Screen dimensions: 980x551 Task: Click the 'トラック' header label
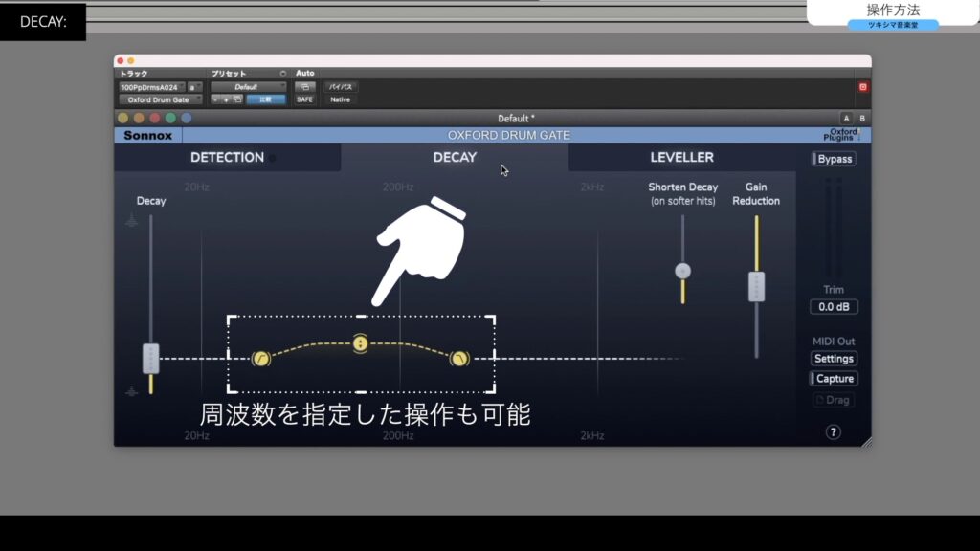[x=134, y=74]
